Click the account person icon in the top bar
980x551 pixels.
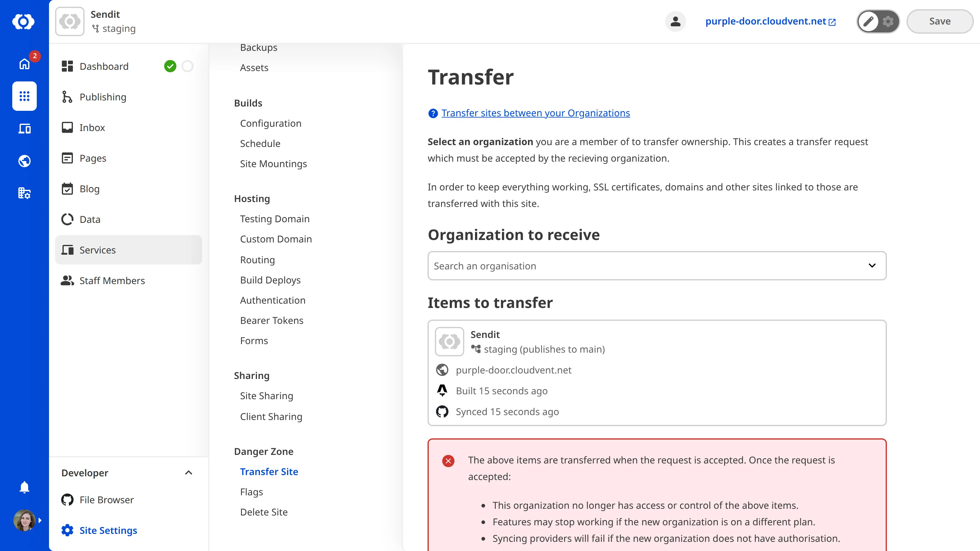tap(675, 21)
